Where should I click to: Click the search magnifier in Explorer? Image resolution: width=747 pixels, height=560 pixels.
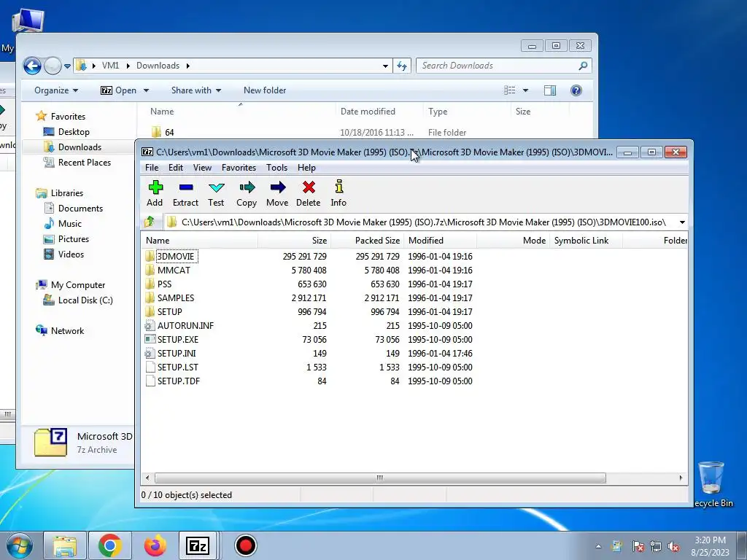point(583,66)
